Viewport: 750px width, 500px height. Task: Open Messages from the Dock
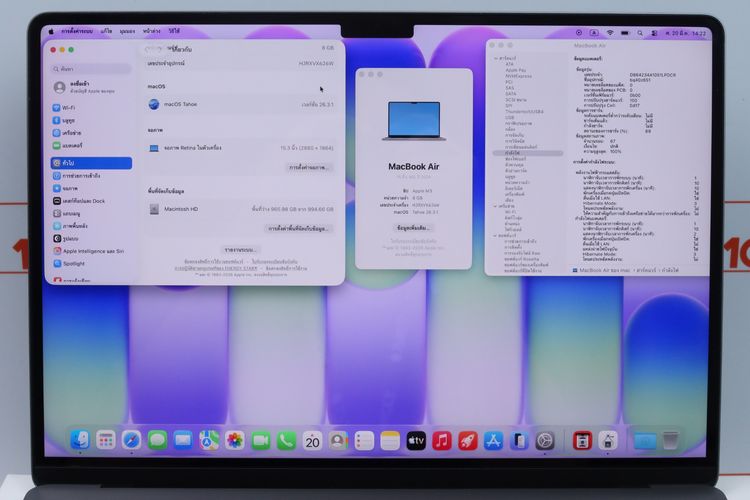[x=157, y=441]
